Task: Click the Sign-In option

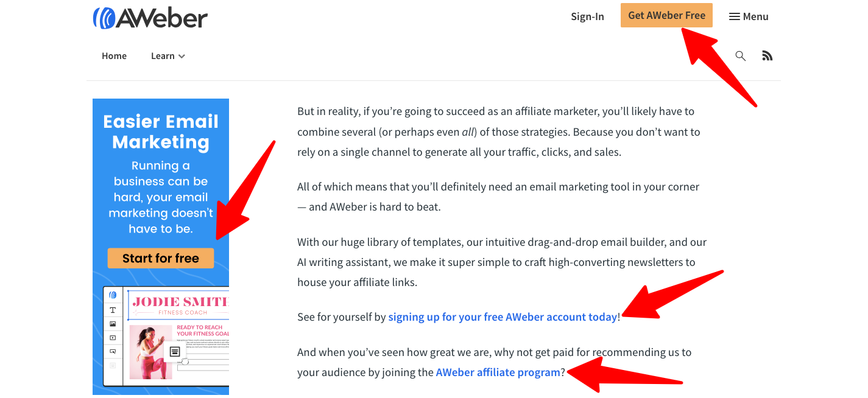Action: click(x=587, y=16)
